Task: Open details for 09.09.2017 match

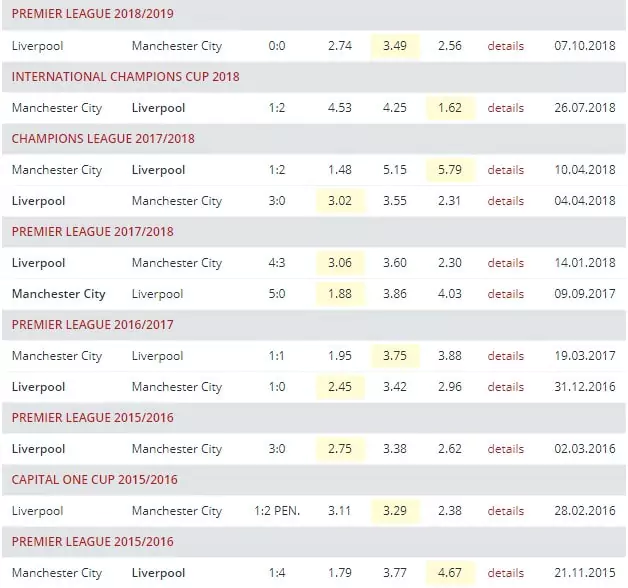Action: tap(505, 294)
